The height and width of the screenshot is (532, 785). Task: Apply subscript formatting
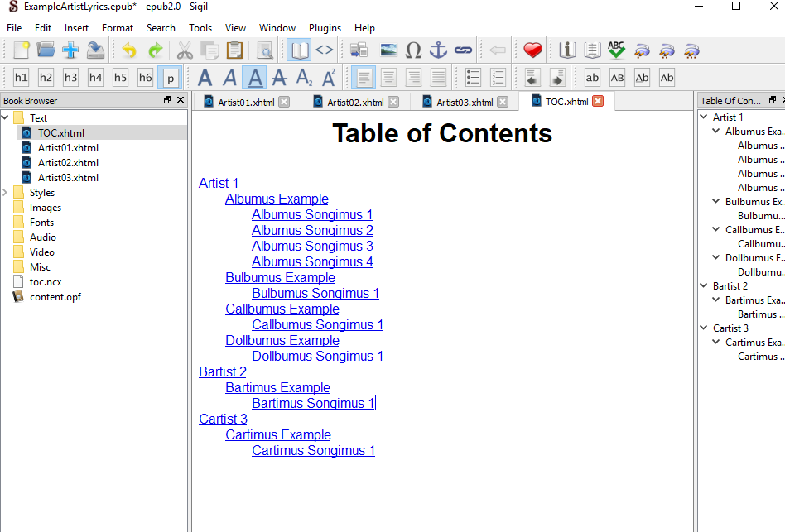[x=305, y=78]
